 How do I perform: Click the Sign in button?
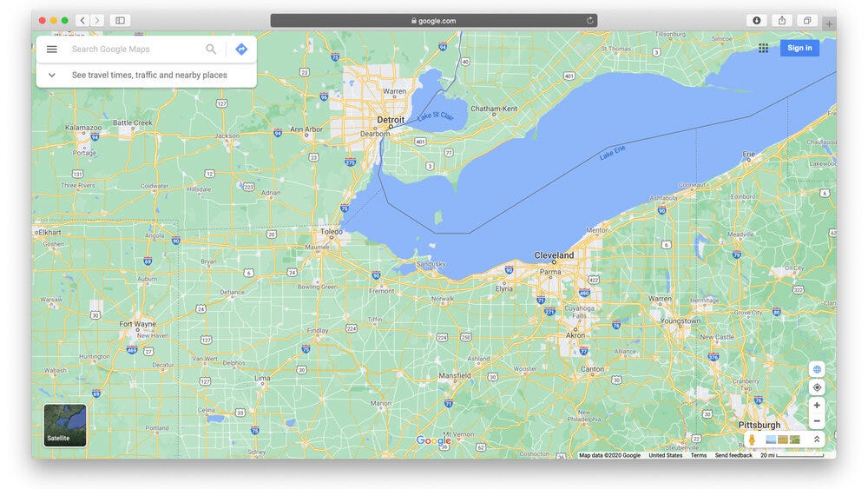click(x=799, y=48)
